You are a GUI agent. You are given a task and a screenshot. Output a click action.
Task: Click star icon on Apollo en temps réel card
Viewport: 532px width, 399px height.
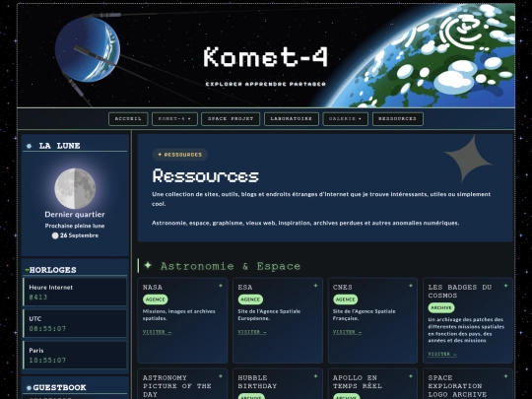point(411,376)
